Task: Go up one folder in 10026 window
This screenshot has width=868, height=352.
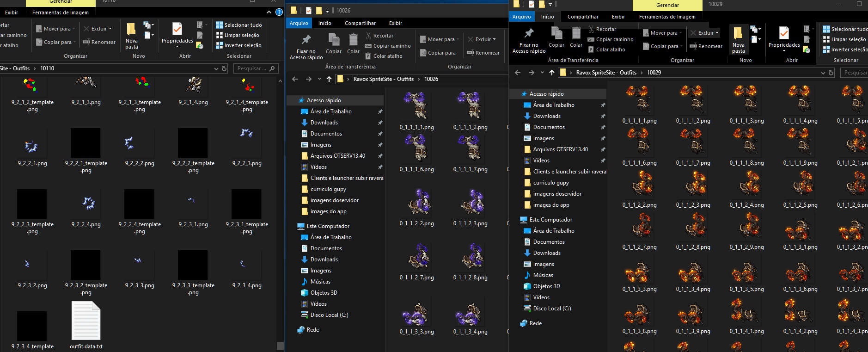Action: tap(329, 79)
